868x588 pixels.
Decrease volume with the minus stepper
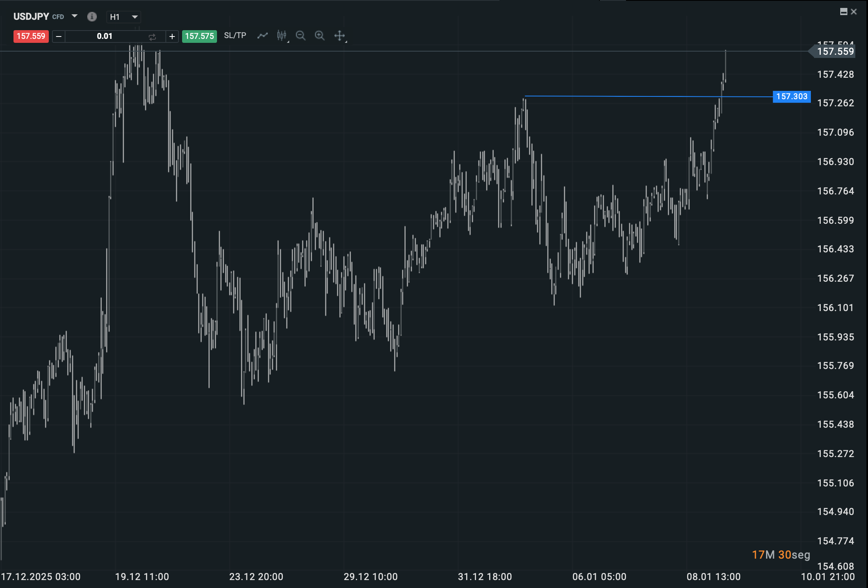tap(59, 37)
